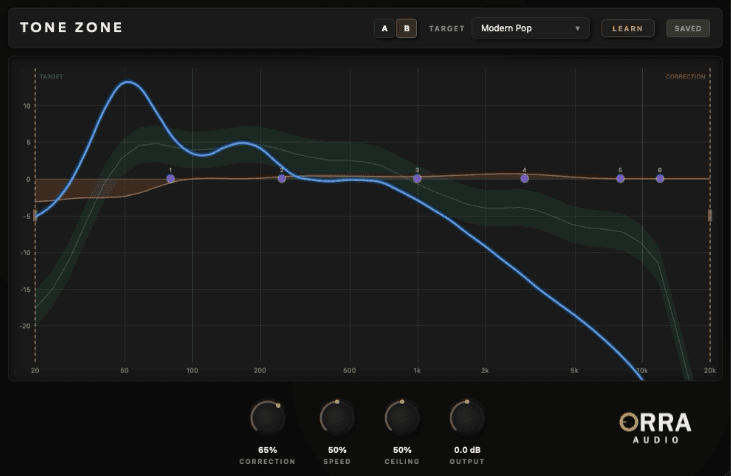
Task: Click the 65% correction value field
Action: click(x=267, y=450)
